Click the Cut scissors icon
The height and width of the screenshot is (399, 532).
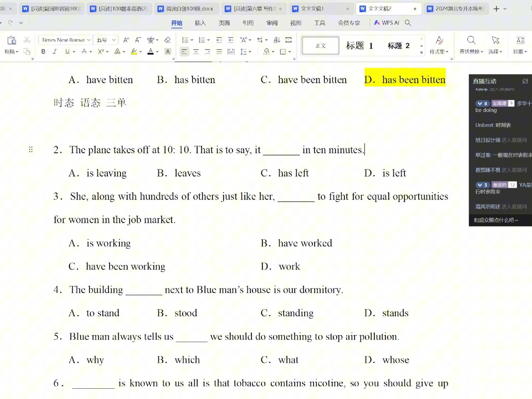point(27,40)
